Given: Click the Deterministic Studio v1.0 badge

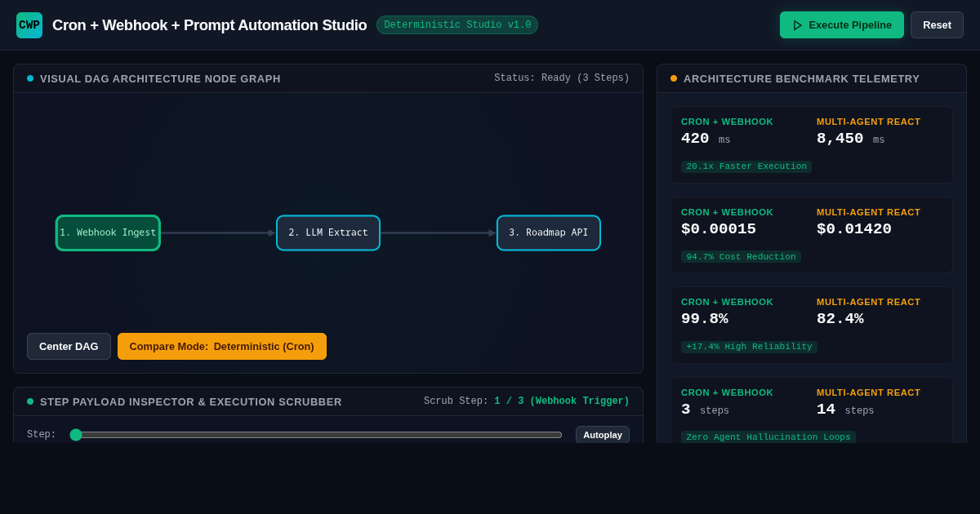Looking at the screenshot, I should click(457, 25).
